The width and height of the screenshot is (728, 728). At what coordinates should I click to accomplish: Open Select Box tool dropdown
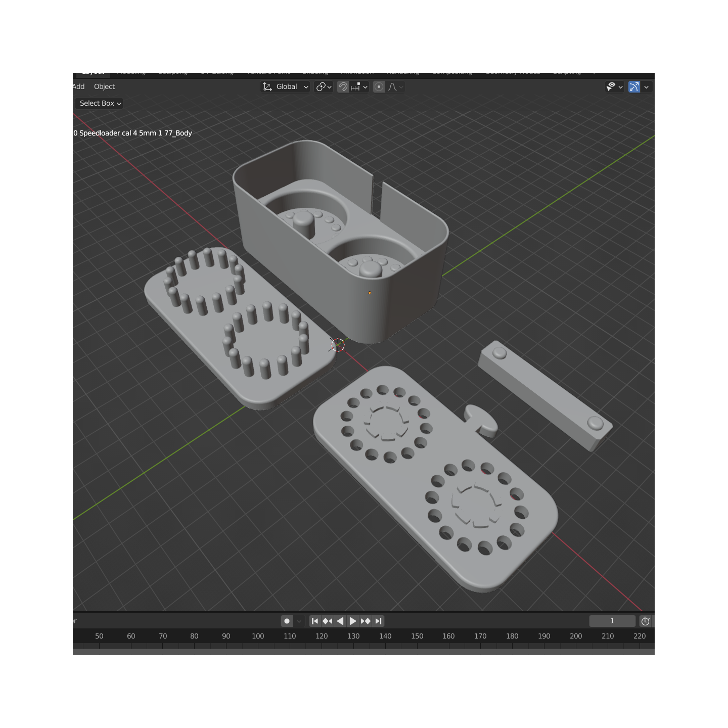click(100, 103)
